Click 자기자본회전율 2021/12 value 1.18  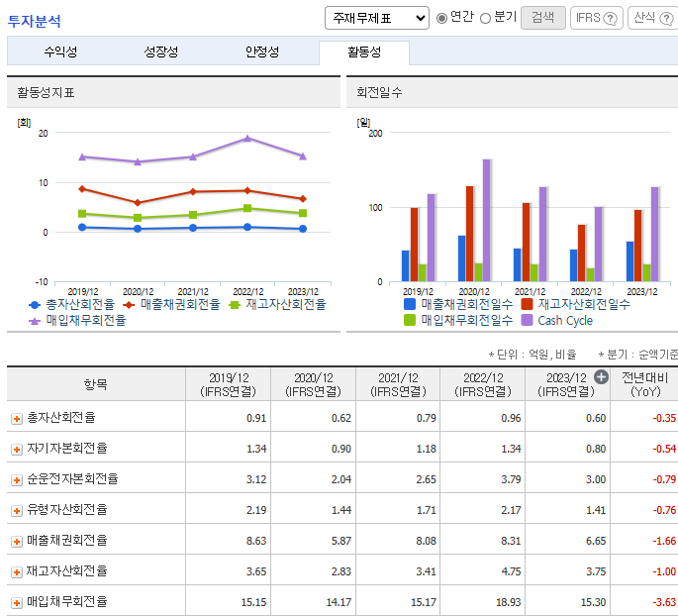[x=427, y=449]
